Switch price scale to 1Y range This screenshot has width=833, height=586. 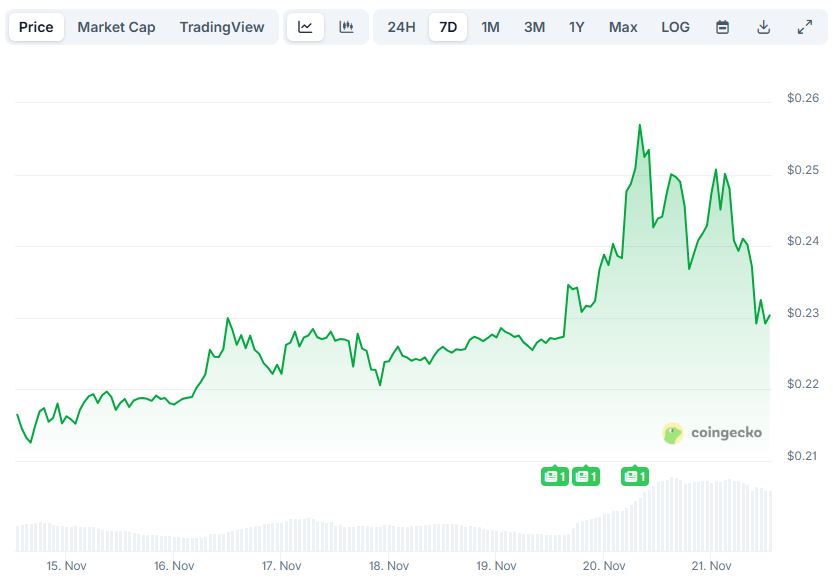[576, 27]
